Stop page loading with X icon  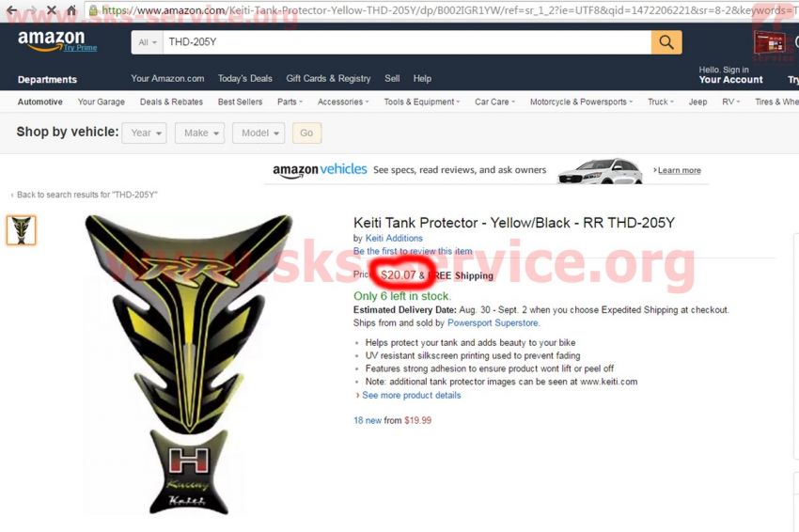(52, 9)
